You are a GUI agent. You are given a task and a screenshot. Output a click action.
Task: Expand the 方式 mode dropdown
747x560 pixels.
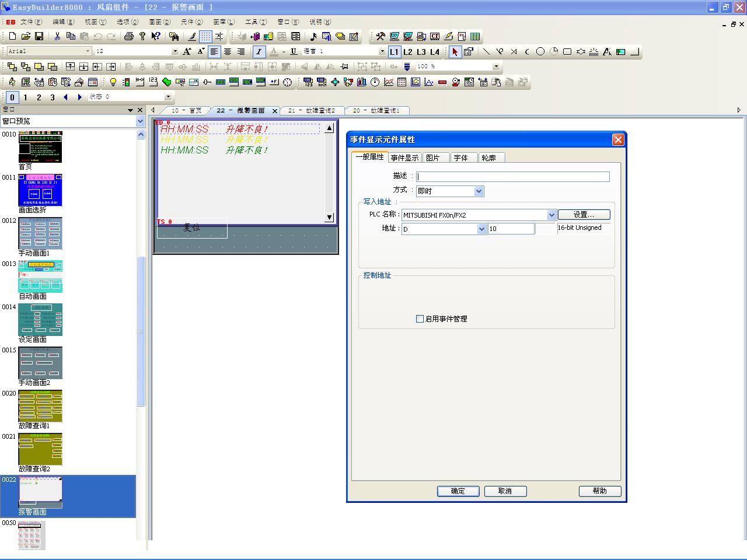[x=479, y=191]
